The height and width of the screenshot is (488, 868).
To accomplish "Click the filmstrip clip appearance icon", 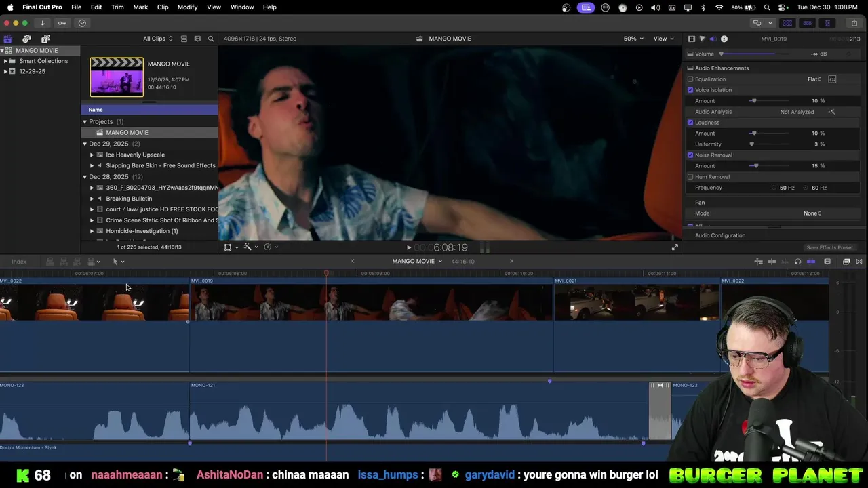I will pos(197,39).
